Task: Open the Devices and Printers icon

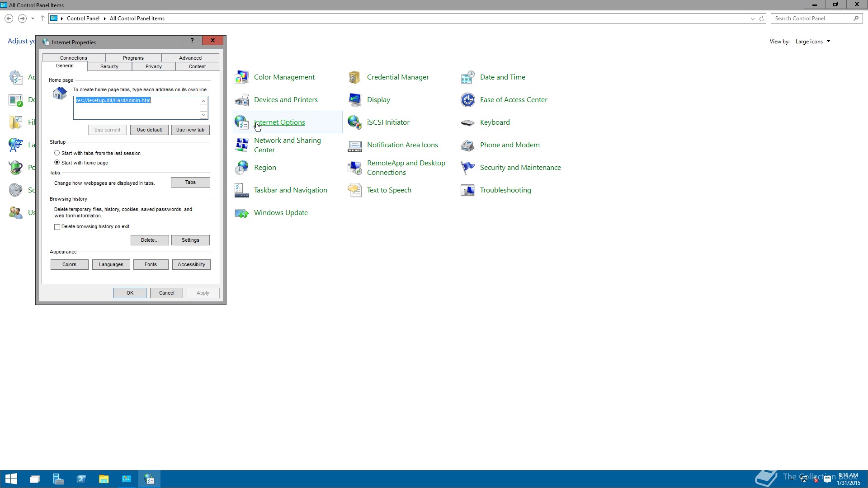Action: click(242, 100)
